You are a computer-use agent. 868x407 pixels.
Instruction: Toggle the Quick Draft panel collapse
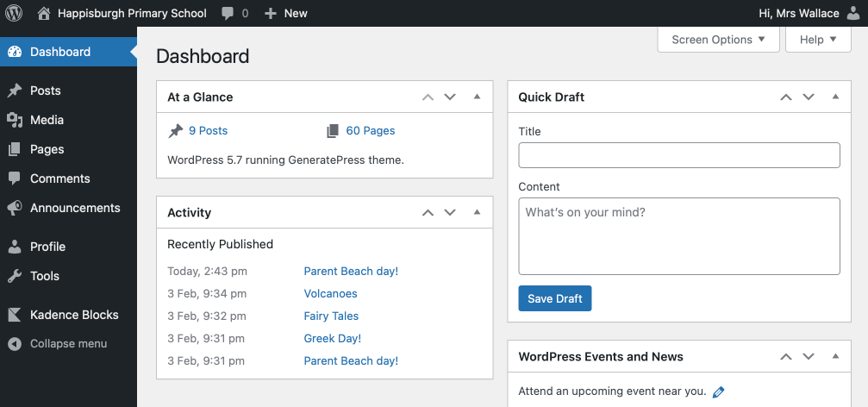(834, 97)
